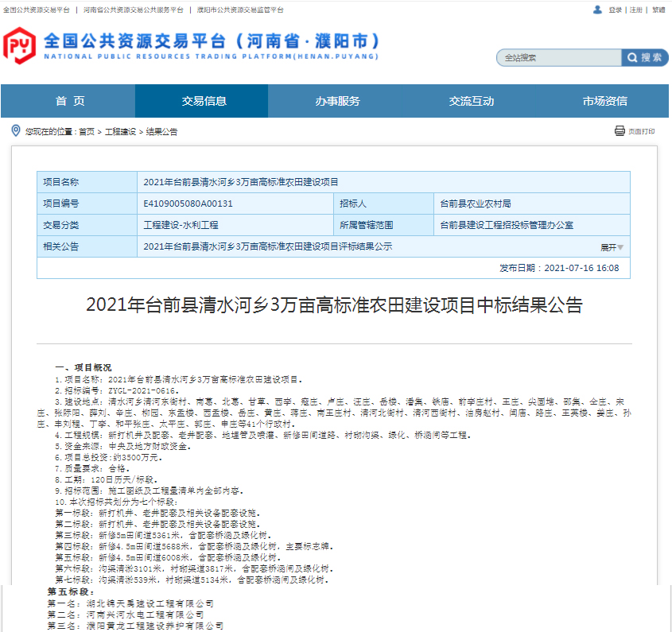The width and height of the screenshot is (672, 632).
Task: Click the user account icon at top right
Action: point(597,9)
